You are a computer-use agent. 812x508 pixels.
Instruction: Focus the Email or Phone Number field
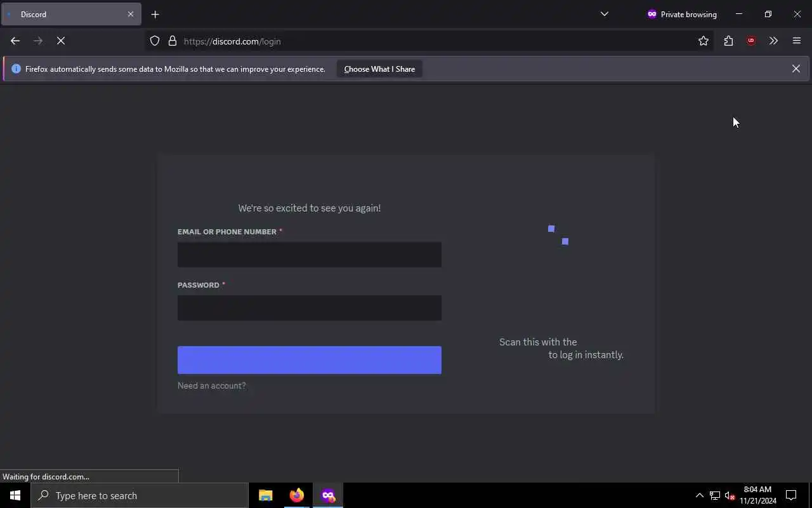click(x=310, y=255)
